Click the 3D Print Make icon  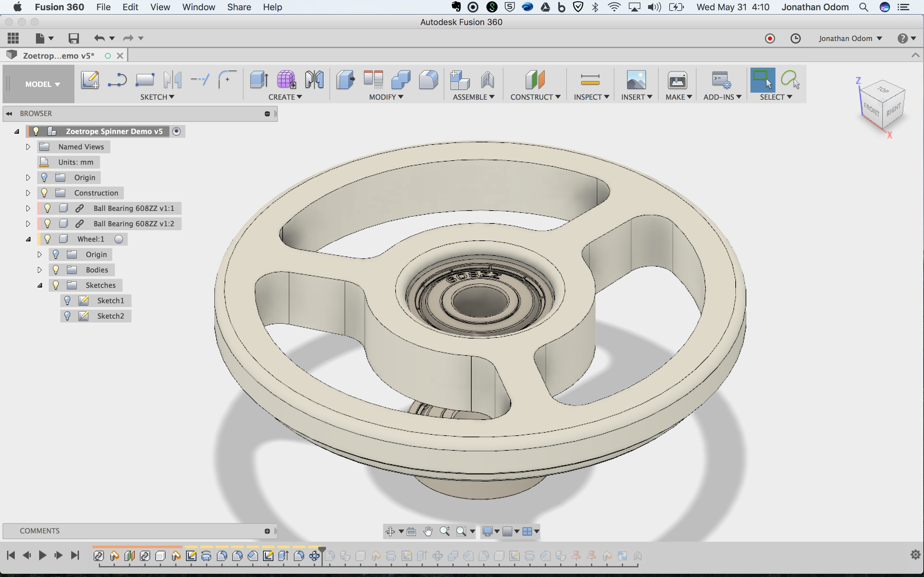pos(677,80)
